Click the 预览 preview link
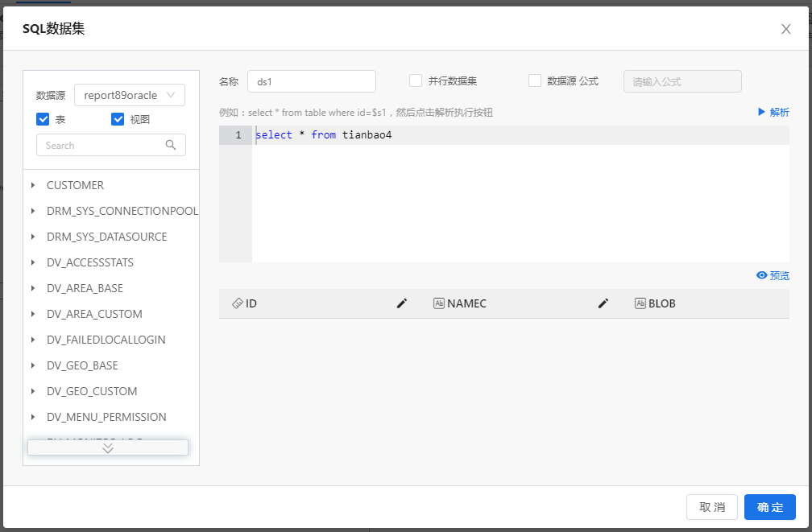The image size is (812, 532). pos(780,275)
